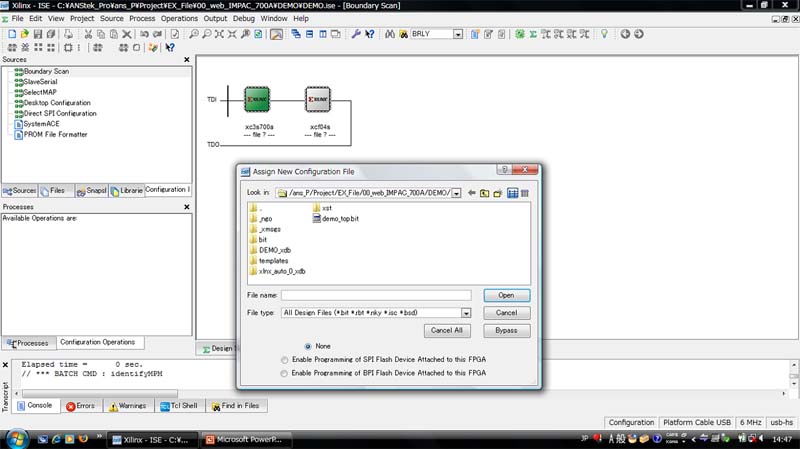Select the bit folder in file list
The width and height of the screenshot is (800, 449).
click(x=258, y=239)
